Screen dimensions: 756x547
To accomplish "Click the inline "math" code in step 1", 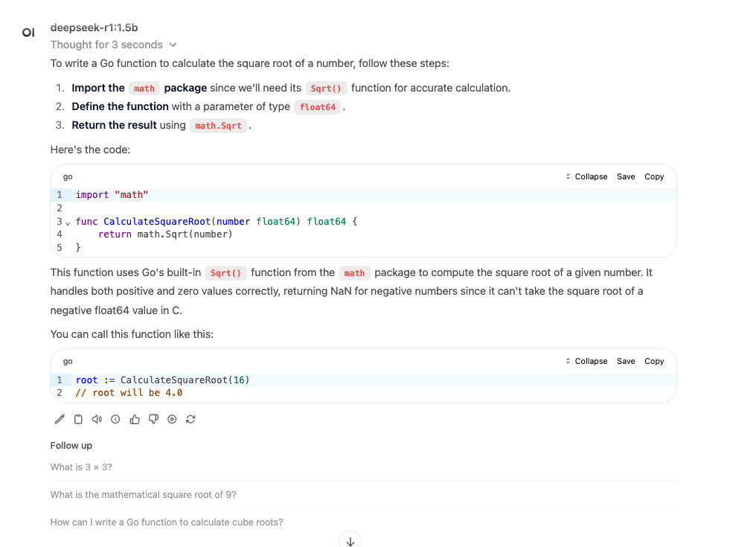I will [x=144, y=89].
